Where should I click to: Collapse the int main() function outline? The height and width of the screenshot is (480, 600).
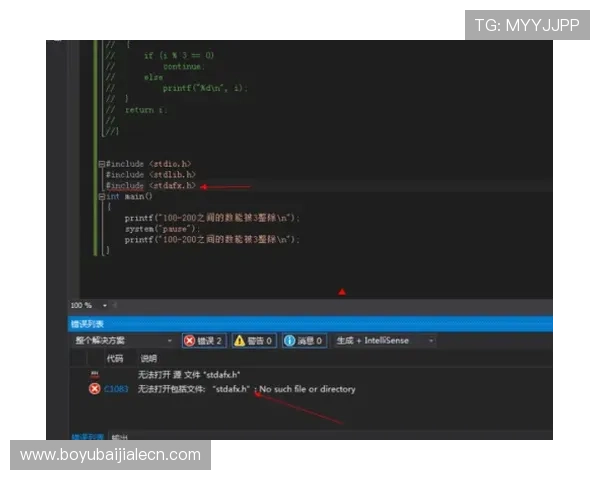[101, 197]
